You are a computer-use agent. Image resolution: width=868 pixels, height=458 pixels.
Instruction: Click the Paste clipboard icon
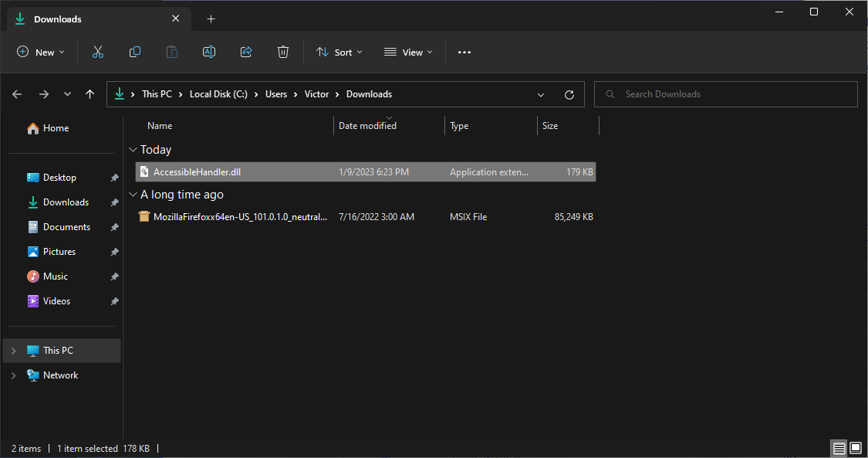tap(172, 52)
